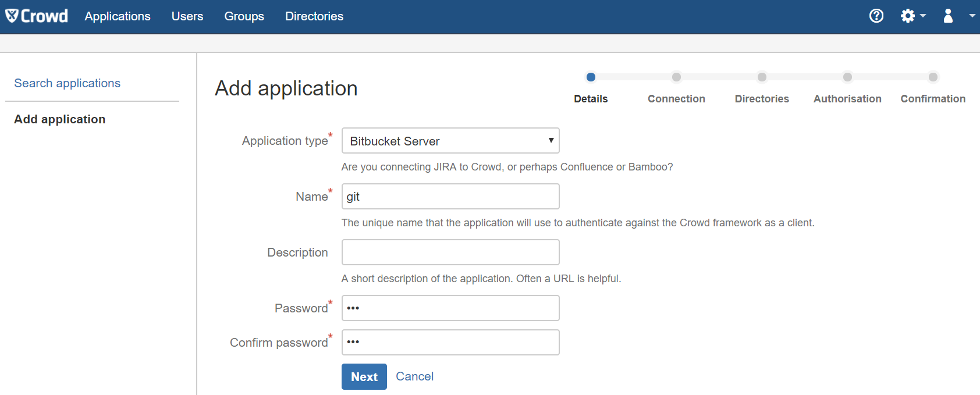This screenshot has height=395, width=980.
Task: Expand the Application type dropdown
Action: 450,141
